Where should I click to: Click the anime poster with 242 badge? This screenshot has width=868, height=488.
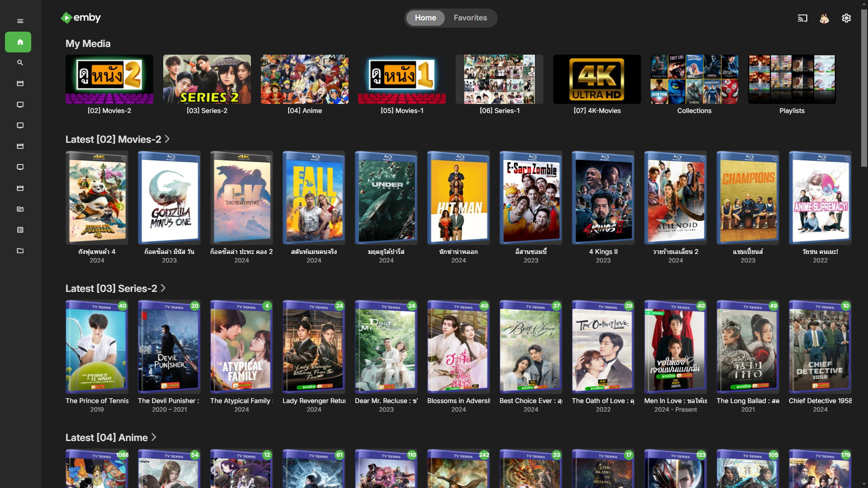coord(458,469)
